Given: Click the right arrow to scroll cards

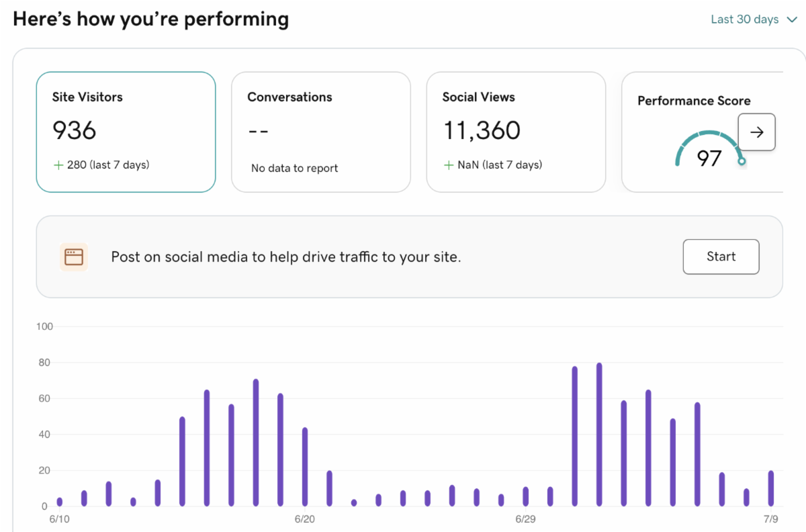Looking at the screenshot, I should coord(756,132).
